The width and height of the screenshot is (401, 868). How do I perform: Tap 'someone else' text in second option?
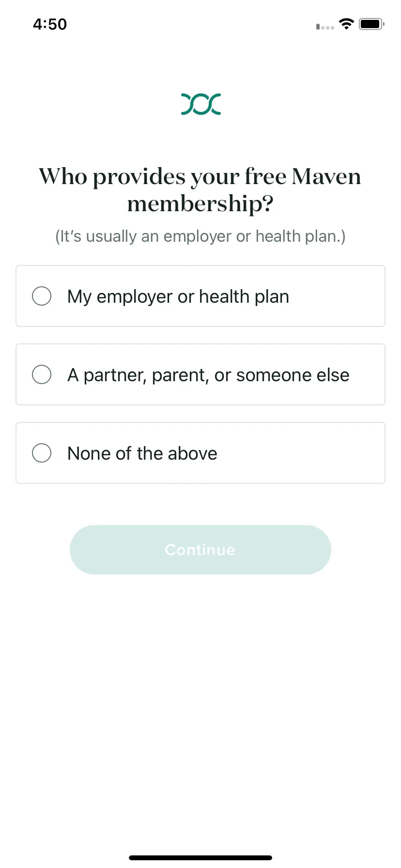[x=293, y=375]
